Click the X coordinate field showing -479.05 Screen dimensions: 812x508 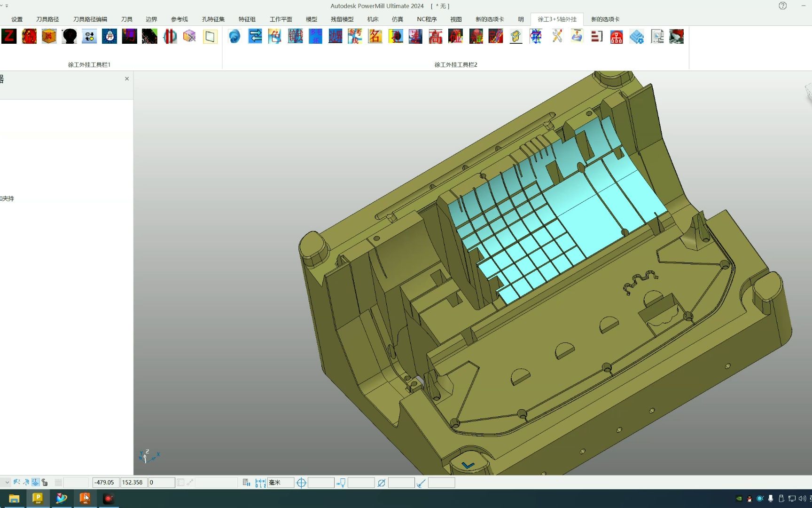click(x=105, y=482)
